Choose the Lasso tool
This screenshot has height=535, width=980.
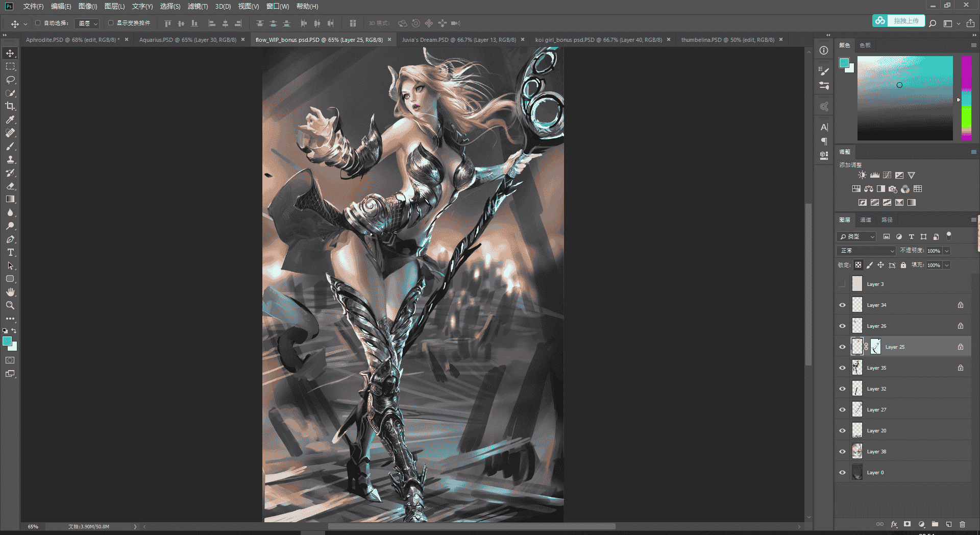coord(10,80)
